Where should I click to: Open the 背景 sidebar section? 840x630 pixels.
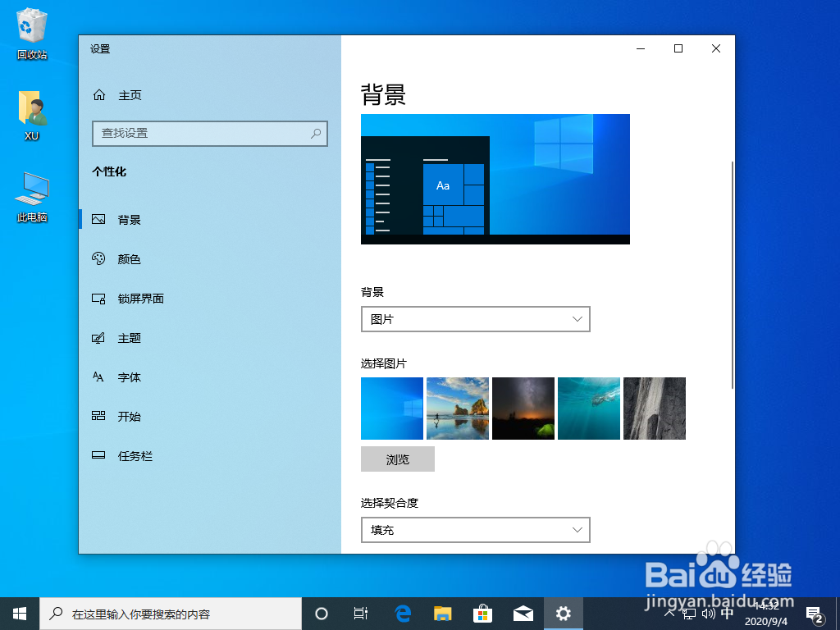point(209,220)
